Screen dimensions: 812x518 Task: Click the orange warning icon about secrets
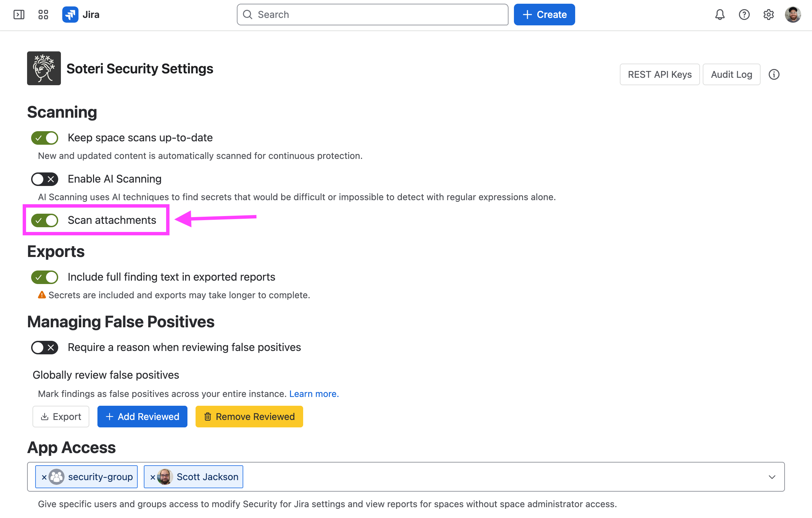click(42, 295)
